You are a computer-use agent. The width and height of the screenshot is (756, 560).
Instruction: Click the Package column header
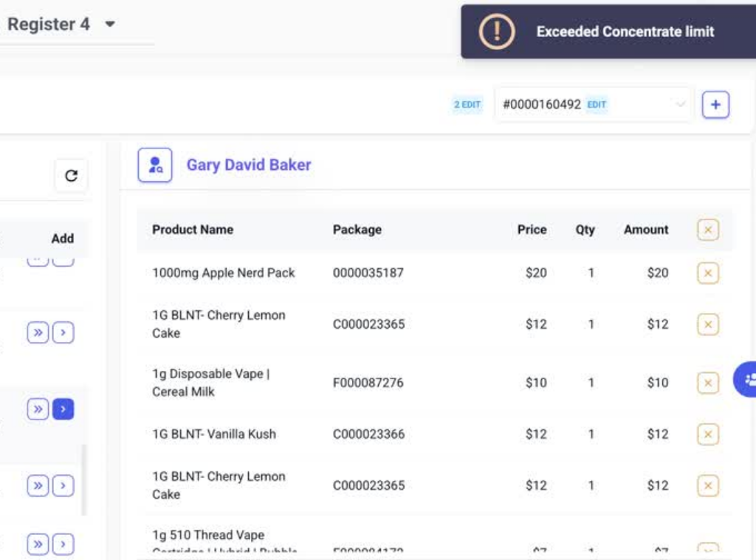(357, 230)
